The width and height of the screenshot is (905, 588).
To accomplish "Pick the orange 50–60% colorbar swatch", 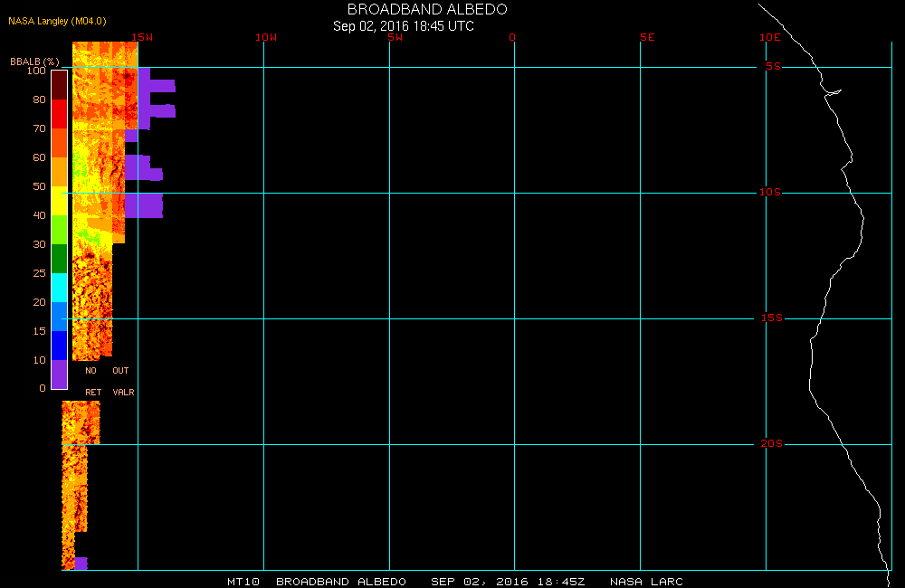I will pos(60,171).
